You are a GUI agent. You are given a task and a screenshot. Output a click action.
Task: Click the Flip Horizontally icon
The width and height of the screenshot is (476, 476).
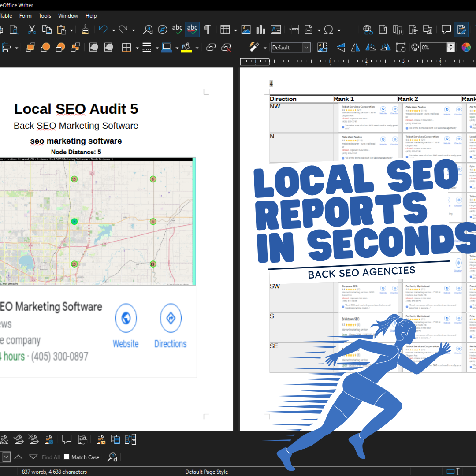pos(356,47)
